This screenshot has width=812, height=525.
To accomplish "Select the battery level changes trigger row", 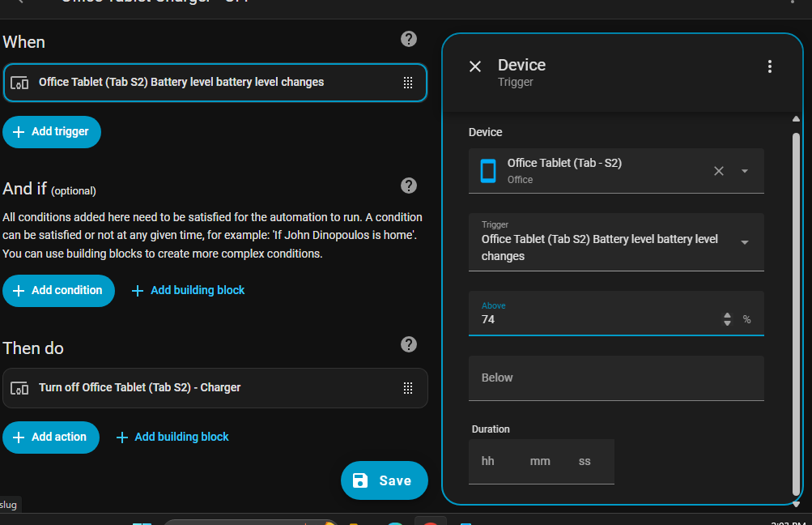I will tap(215, 83).
